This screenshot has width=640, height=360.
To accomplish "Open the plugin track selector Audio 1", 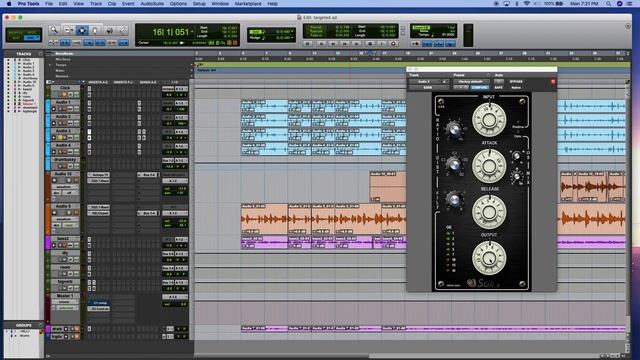I will point(426,82).
